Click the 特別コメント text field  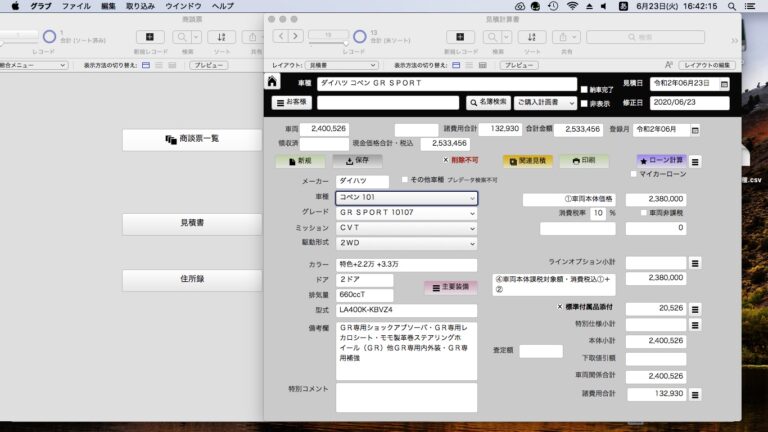click(407, 397)
